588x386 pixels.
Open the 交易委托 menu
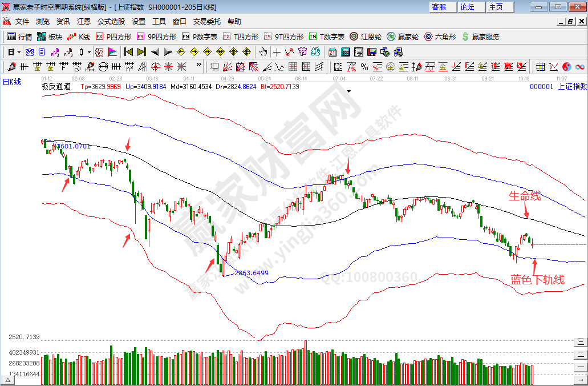[206, 21]
